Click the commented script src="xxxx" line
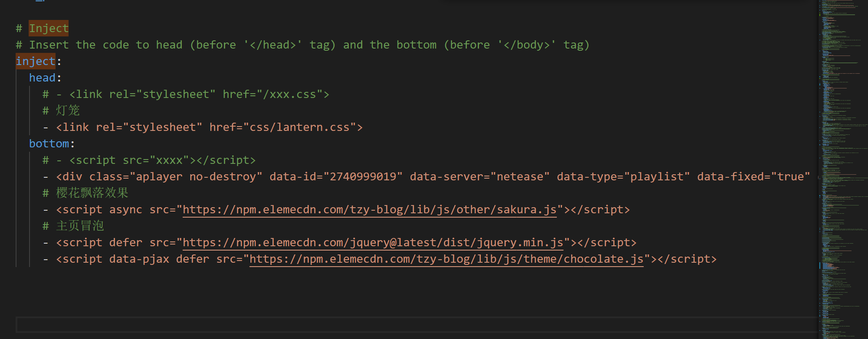868x339 pixels. coord(149,160)
